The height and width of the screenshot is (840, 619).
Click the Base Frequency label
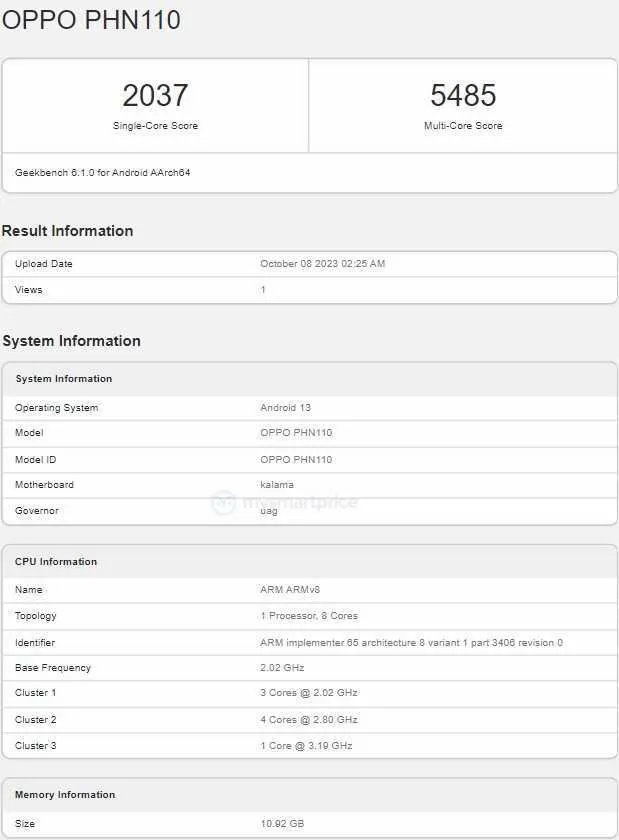tap(53, 668)
